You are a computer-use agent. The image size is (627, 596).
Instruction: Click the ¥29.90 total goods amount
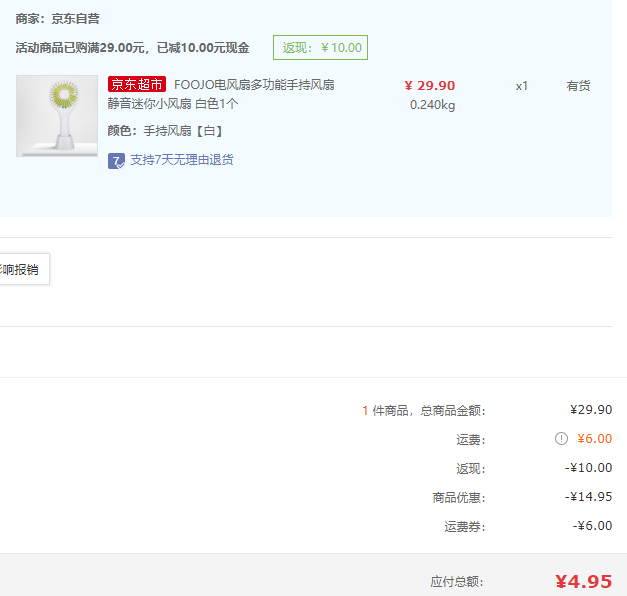(591, 410)
